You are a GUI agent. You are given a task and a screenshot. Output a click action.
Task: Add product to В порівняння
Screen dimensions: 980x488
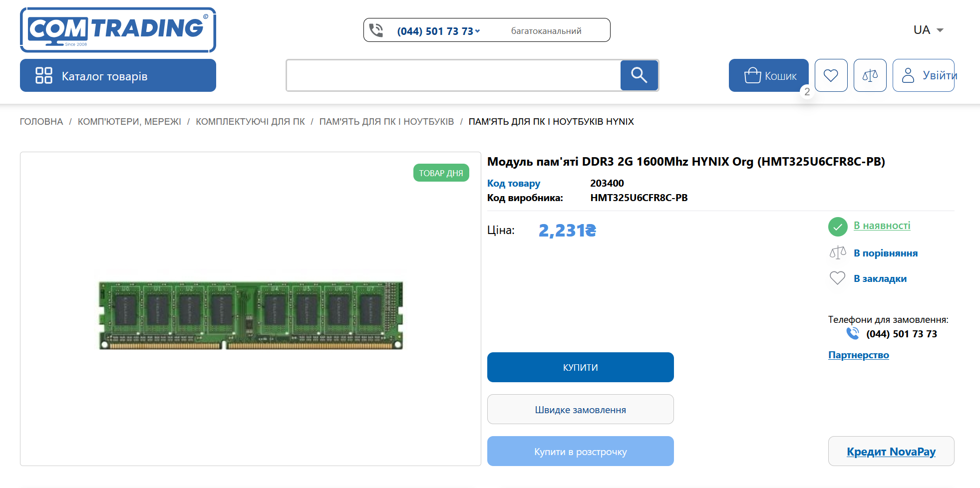885,253
